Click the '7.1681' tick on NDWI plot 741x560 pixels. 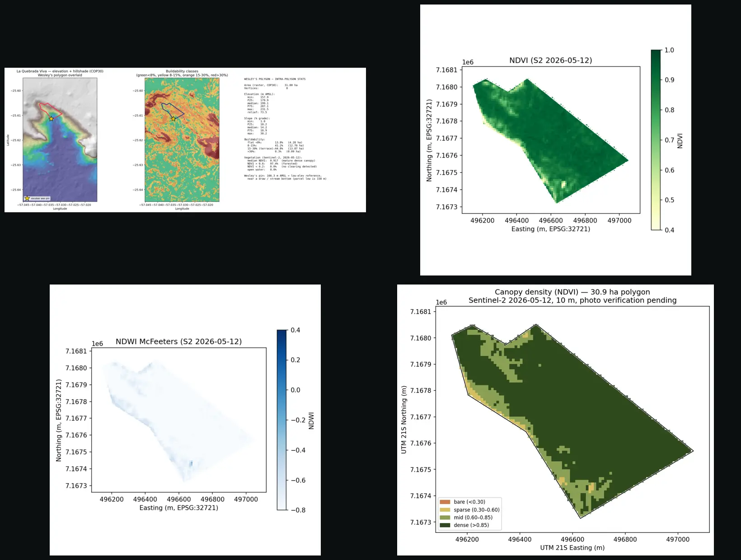pos(76,351)
